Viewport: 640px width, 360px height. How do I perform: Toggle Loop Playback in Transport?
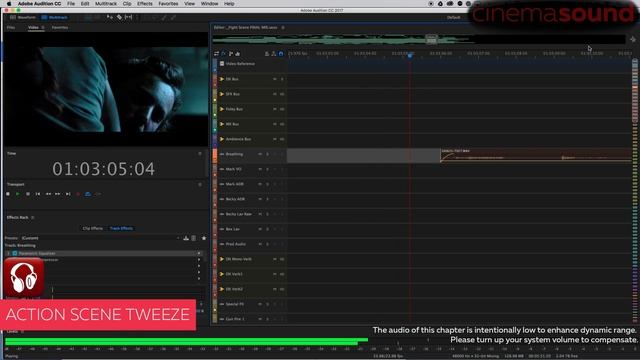[x=88, y=194]
